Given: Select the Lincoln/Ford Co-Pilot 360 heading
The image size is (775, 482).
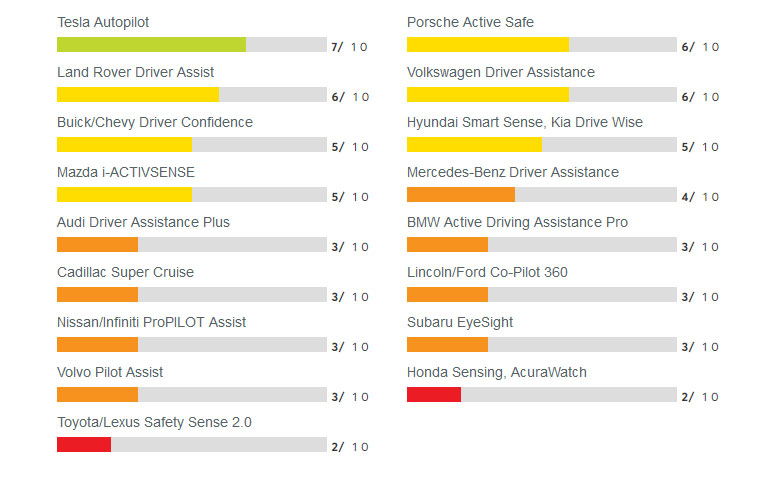Looking at the screenshot, I should click(x=487, y=272).
